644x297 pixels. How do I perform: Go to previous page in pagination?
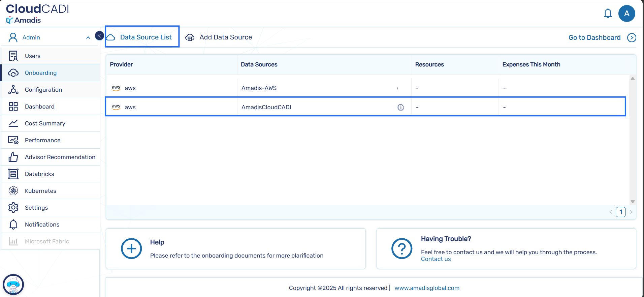point(611,212)
